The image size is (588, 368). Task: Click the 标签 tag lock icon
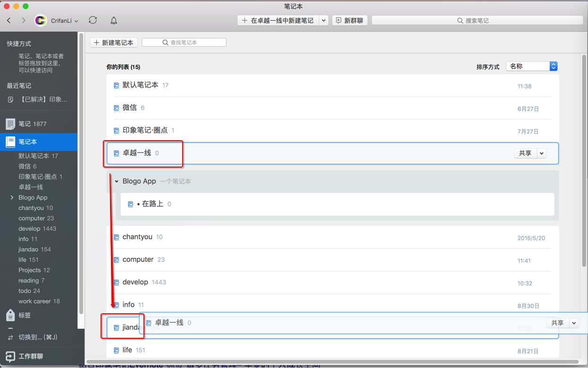(10, 315)
